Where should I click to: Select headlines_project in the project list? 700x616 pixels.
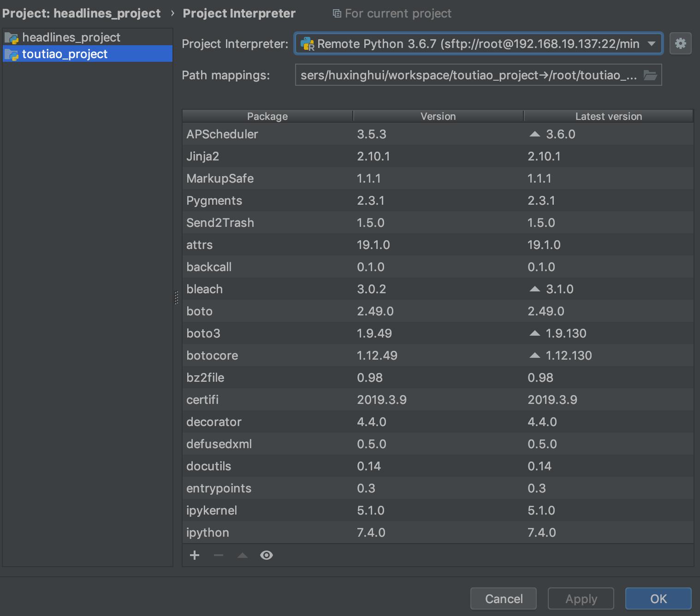click(71, 37)
